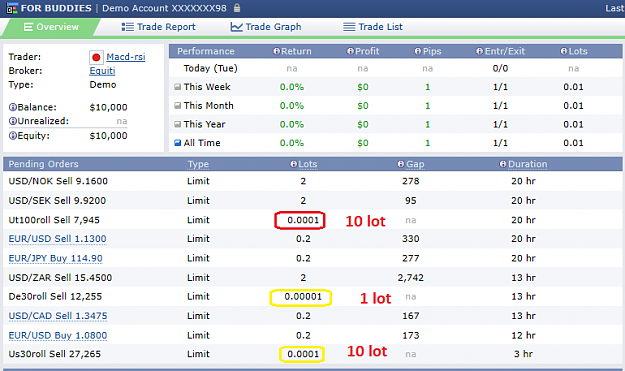Select the Us30roll Sell 27,265 row
Screen dimensions: 625x371
312,354
